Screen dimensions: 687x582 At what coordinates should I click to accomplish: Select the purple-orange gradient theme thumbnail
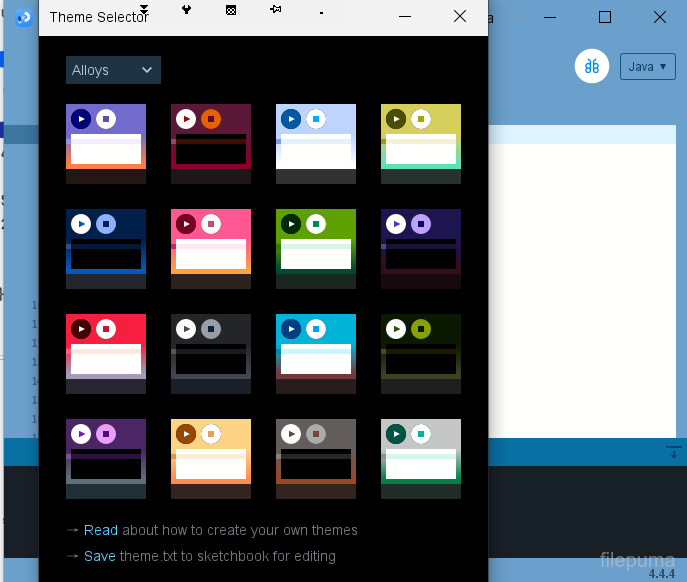(106, 144)
